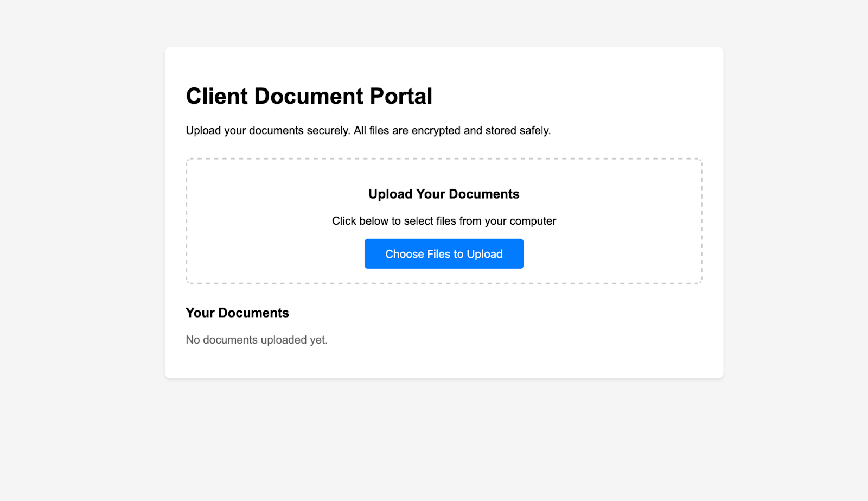Select the Client Document Portal title

click(309, 96)
